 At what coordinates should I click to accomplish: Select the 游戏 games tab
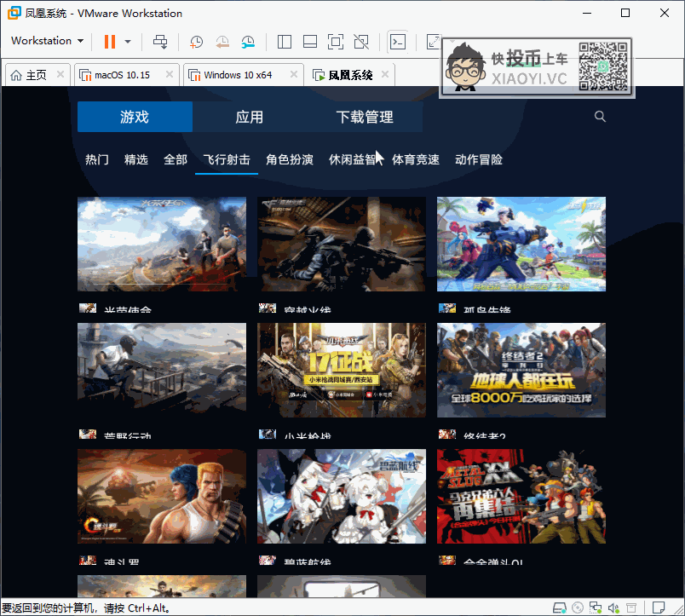point(135,117)
